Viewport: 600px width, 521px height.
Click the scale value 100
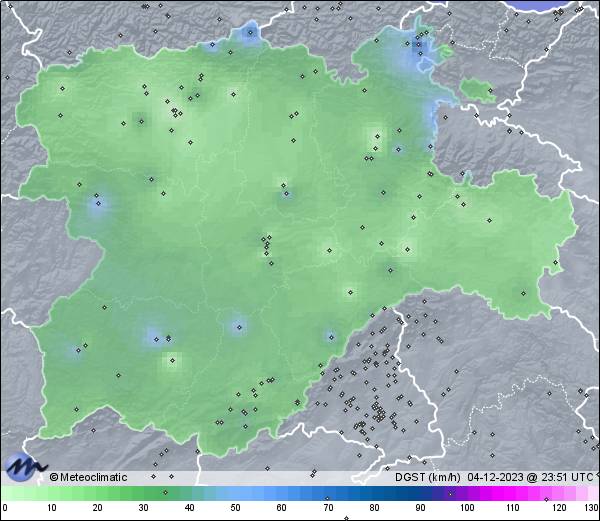click(467, 508)
